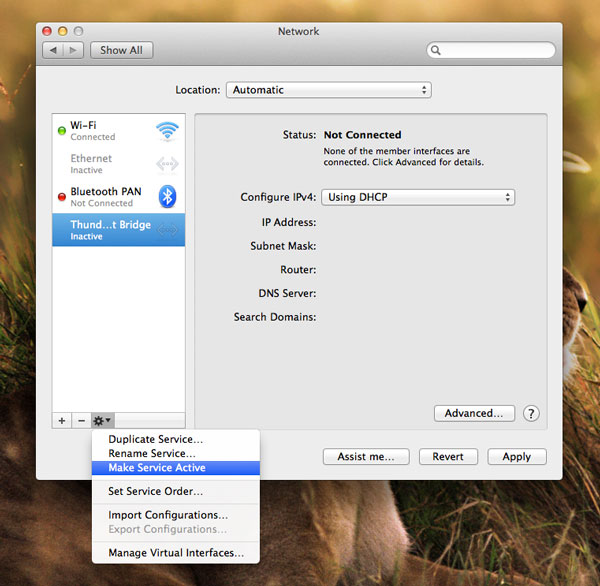600x586 pixels.
Task: Focus the search field
Action: point(491,50)
